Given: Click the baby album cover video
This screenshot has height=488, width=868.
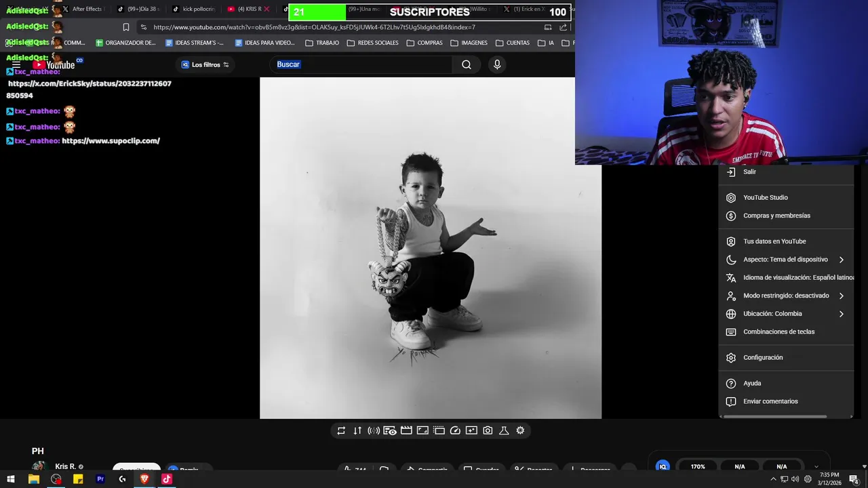Looking at the screenshot, I should (x=430, y=248).
